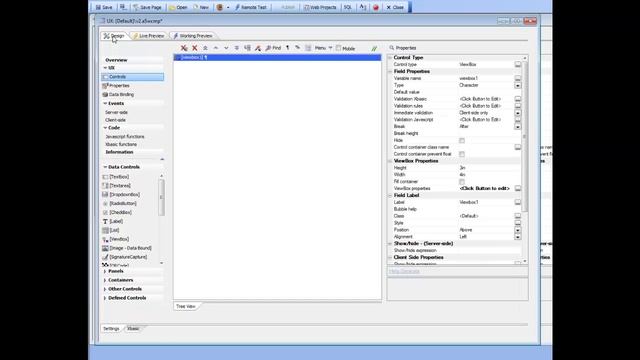Open Web Projects from the top toolbar
The image size is (640, 360).
(320, 7)
